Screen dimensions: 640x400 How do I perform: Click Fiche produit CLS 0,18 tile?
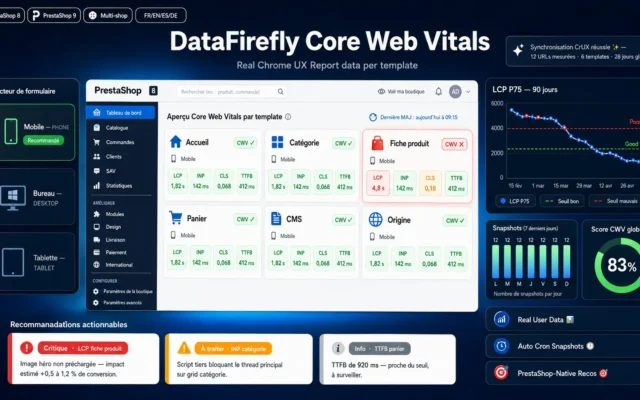click(430, 183)
